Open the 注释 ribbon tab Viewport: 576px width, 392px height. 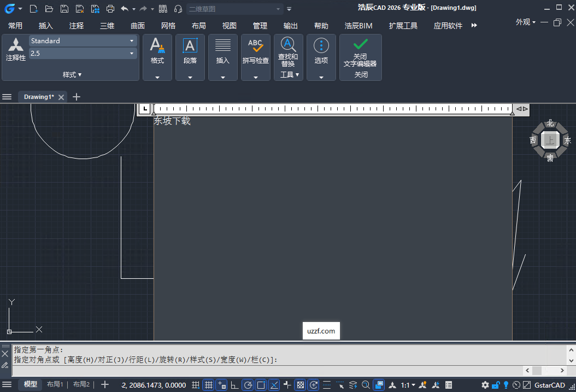click(77, 26)
